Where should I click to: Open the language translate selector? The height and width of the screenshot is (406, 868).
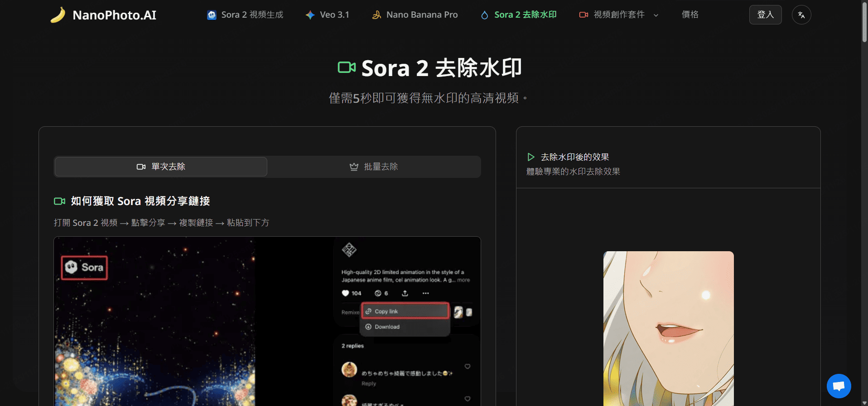coord(801,15)
